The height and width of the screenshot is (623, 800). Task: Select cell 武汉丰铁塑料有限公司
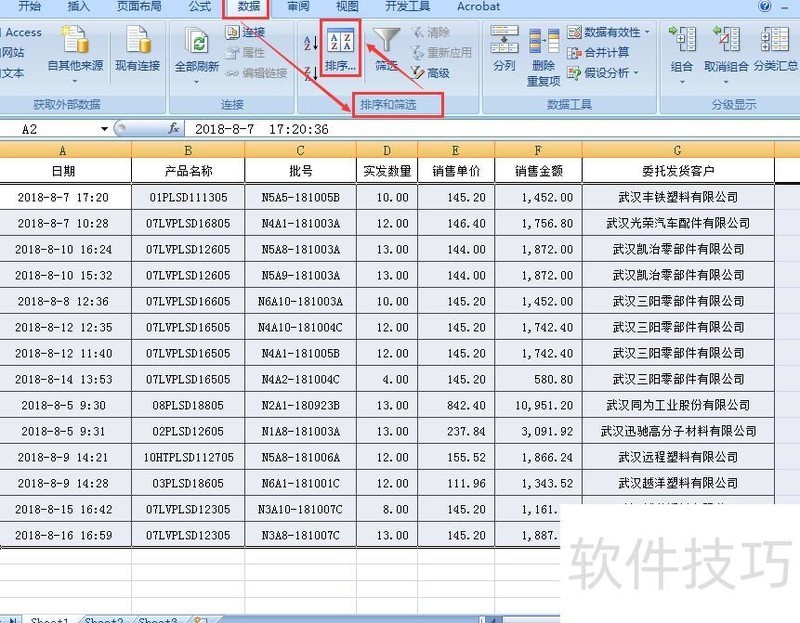click(x=678, y=197)
